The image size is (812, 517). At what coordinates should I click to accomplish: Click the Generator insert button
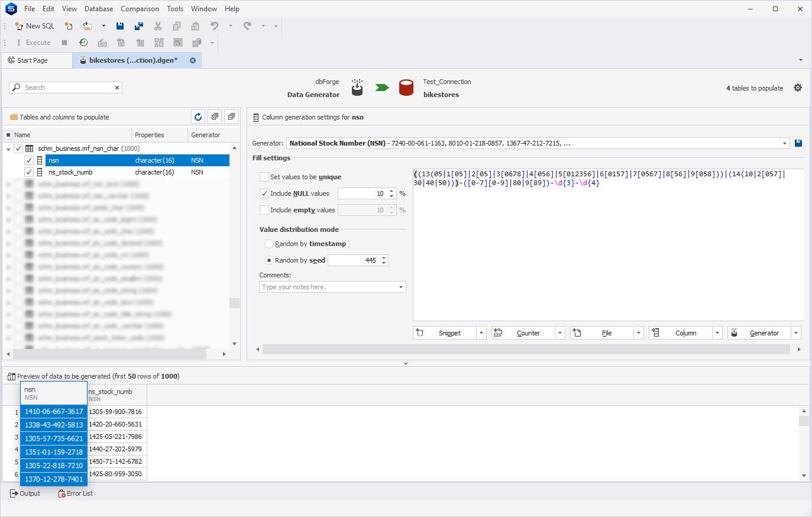pyautogui.click(x=759, y=333)
